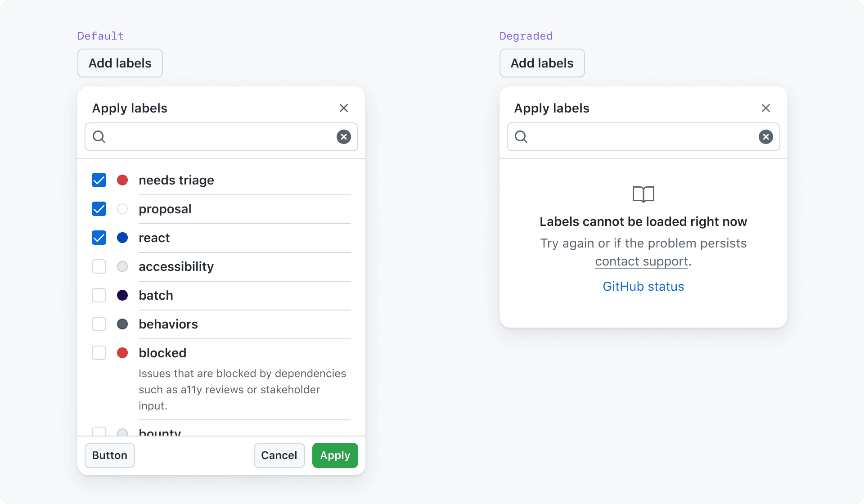This screenshot has width=864, height=504.
Task: Check the accessibility label checkbox
Action: coord(99,266)
